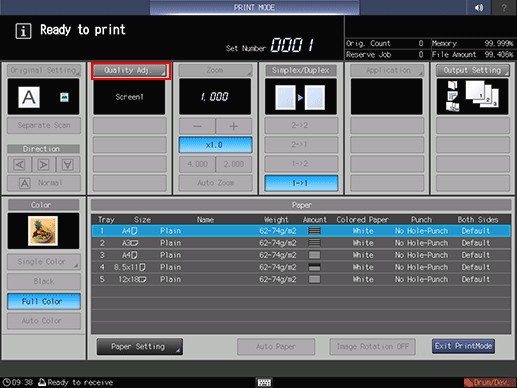Click Exit PrintMode button
The image size is (517, 388).
point(463,346)
